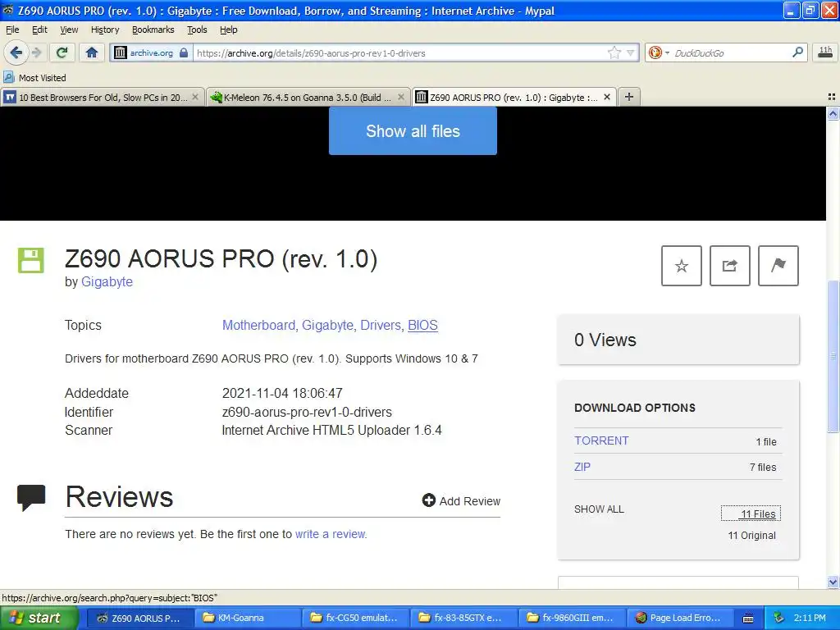The image size is (840, 630).
Task: Favorite the item with the star button
Action: (x=682, y=266)
